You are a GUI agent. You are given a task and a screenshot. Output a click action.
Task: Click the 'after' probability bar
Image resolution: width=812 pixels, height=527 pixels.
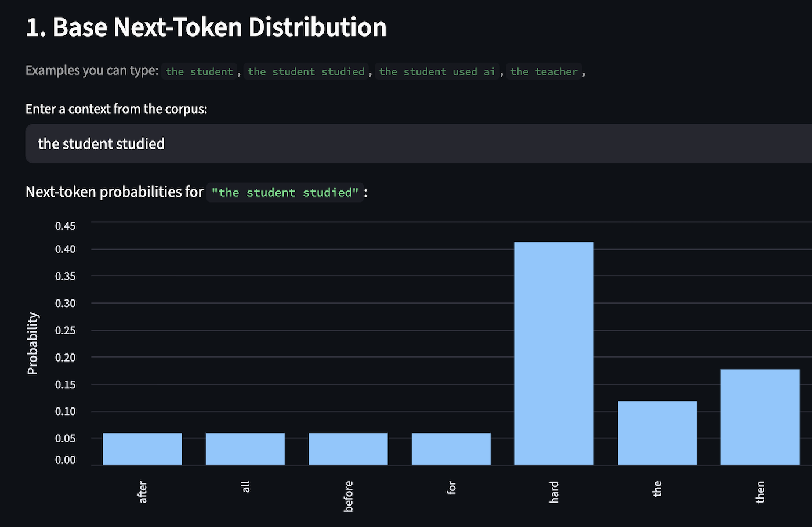(x=142, y=449)
